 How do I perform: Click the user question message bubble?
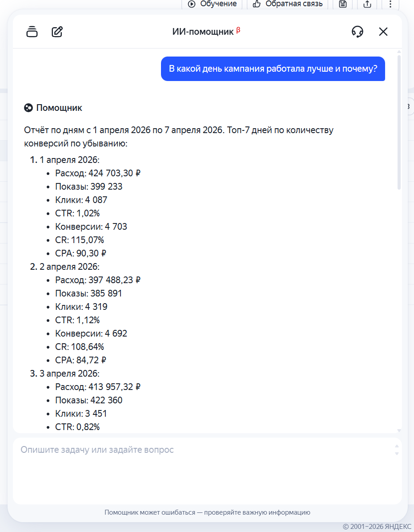273,69
